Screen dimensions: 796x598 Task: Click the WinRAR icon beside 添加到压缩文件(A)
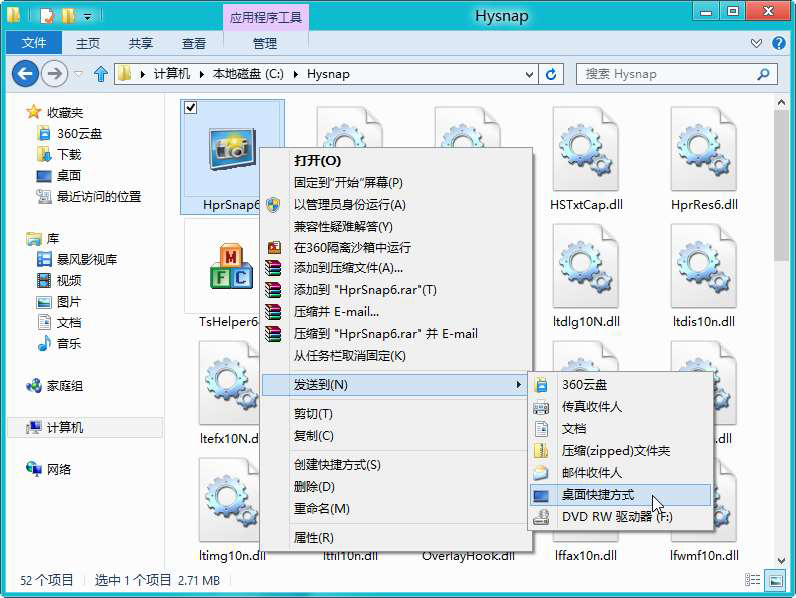pos(273,268)
